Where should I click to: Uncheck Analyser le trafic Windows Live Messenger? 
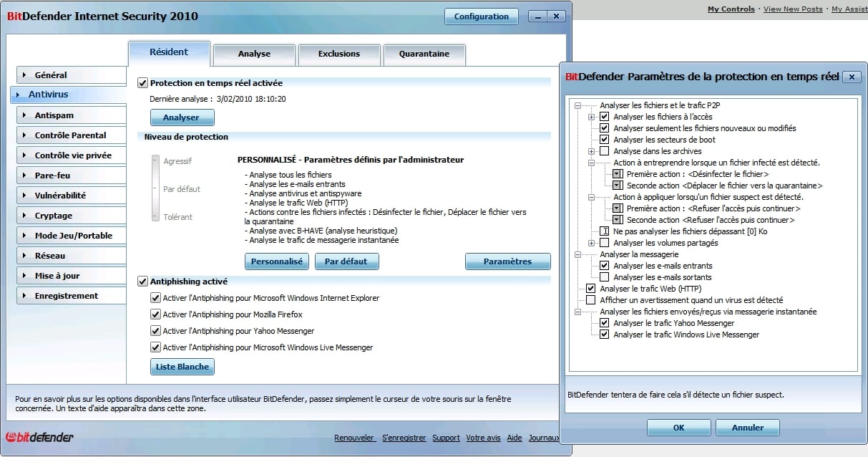(605, 335)
